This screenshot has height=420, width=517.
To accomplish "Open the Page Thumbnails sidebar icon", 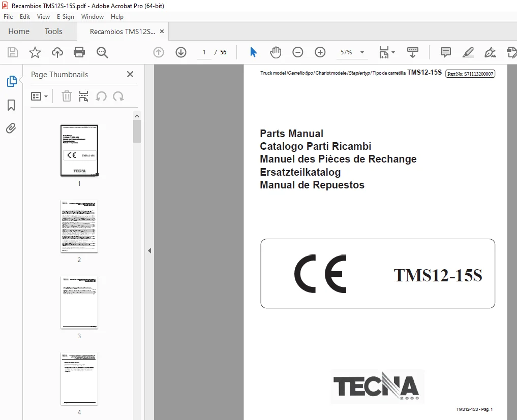I will tap(12, 81).
